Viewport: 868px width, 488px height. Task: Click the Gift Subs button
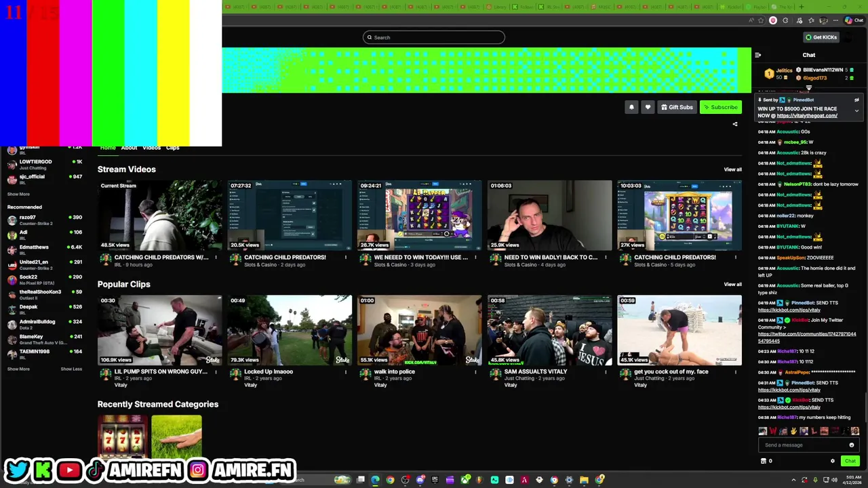click(677, 107)
